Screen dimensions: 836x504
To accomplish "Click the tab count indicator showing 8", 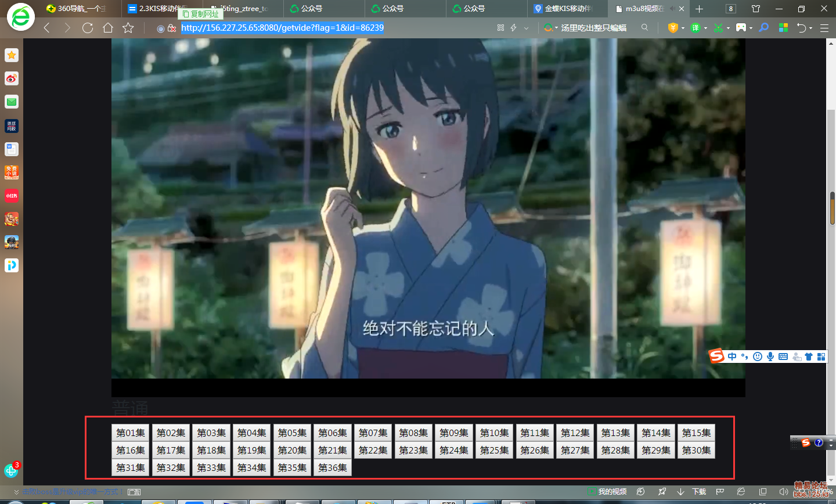I will [731, 9].
